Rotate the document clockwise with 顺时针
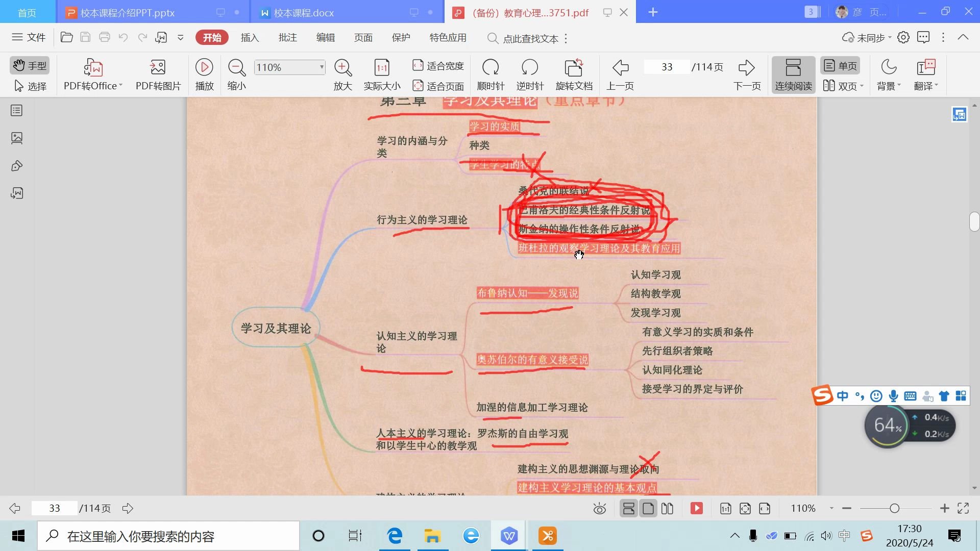Screen dimensions: 980x551 [490, 74]
